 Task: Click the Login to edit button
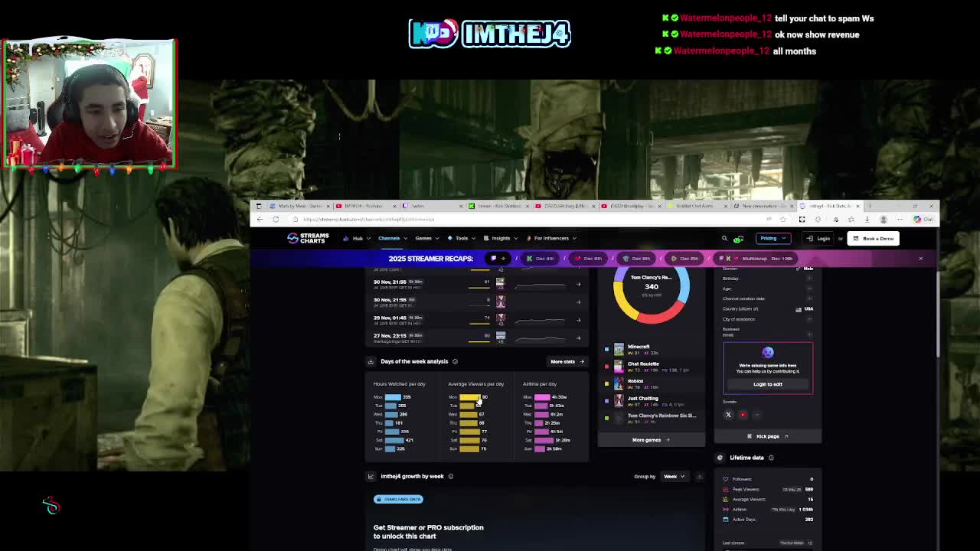(x=768, y=384)
